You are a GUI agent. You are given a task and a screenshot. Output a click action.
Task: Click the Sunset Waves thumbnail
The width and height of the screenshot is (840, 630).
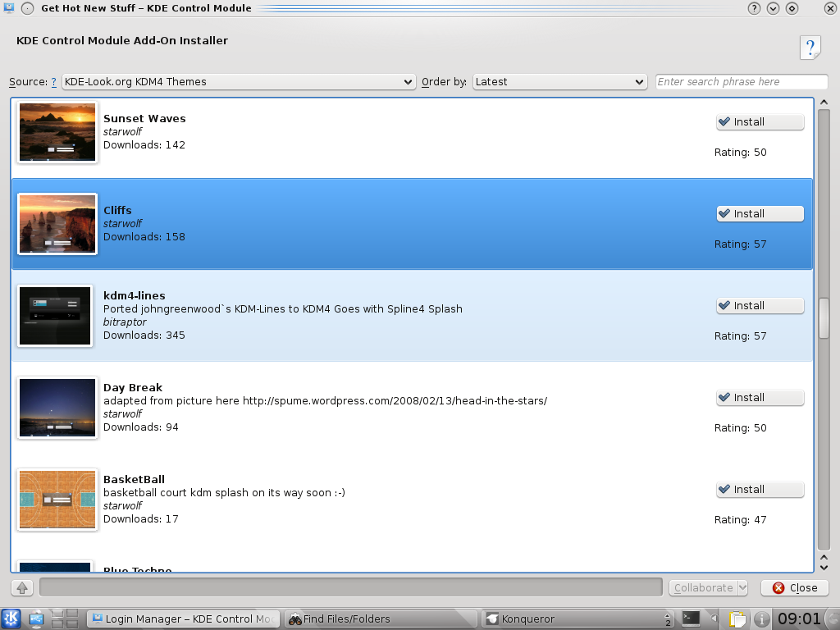click(x=57, y=132)
